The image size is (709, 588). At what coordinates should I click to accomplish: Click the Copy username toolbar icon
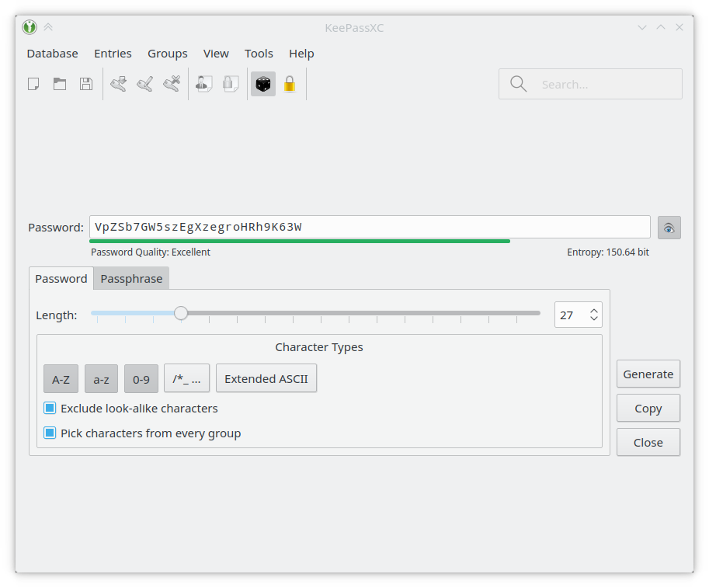click(x=204, y=84)
